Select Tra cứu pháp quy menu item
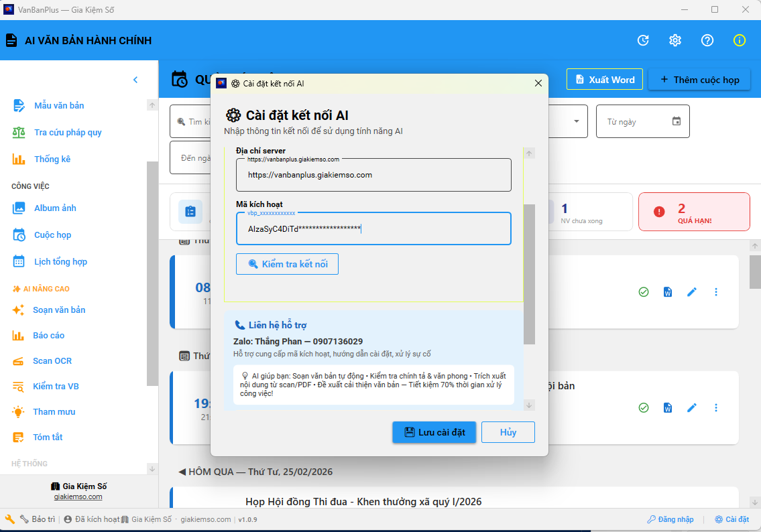 [x=68, y=133]
